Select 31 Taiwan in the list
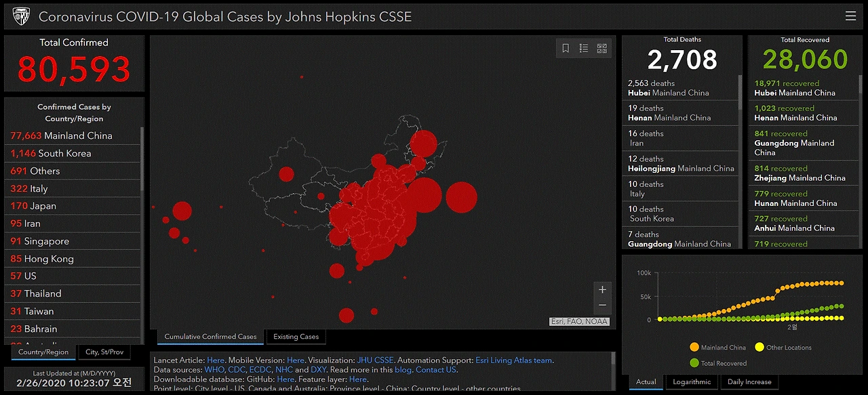Screen dimensions: 868x395 73,311
